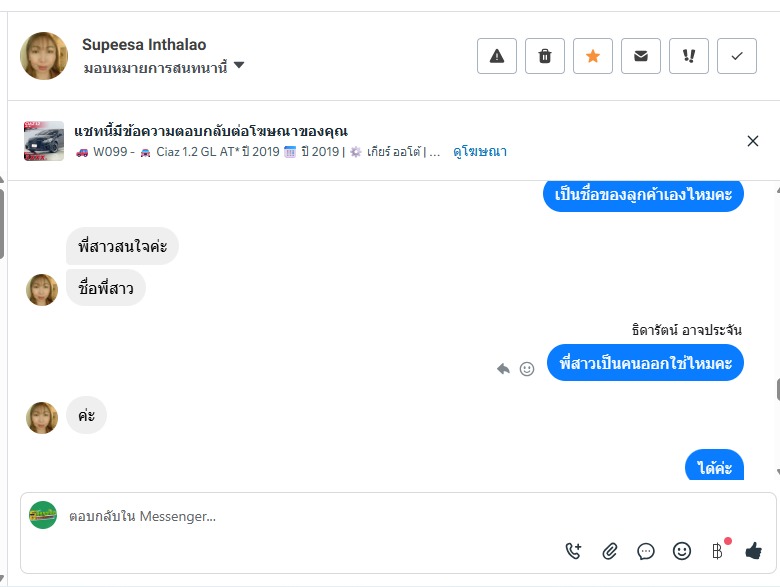
Task: Attach a file with paperclip icon
Action: point(610,550)
